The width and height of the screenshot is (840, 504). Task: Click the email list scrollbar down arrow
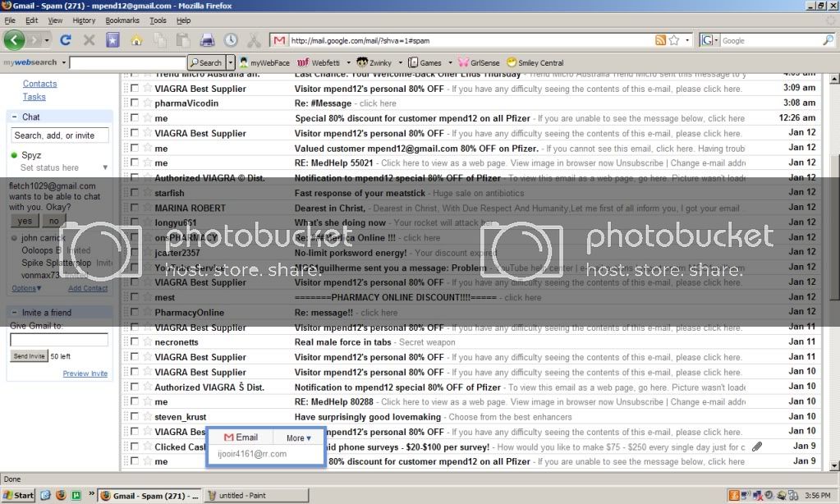[x=834, y=466]
